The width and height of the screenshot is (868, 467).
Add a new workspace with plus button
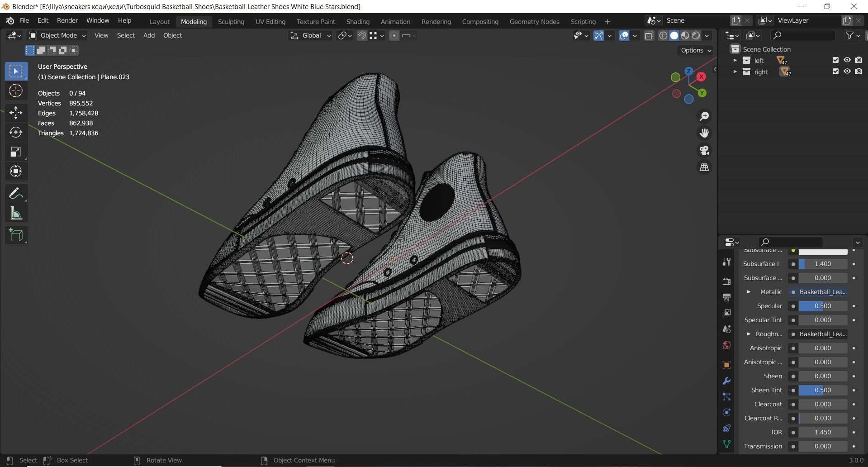[x=607, y=22]
